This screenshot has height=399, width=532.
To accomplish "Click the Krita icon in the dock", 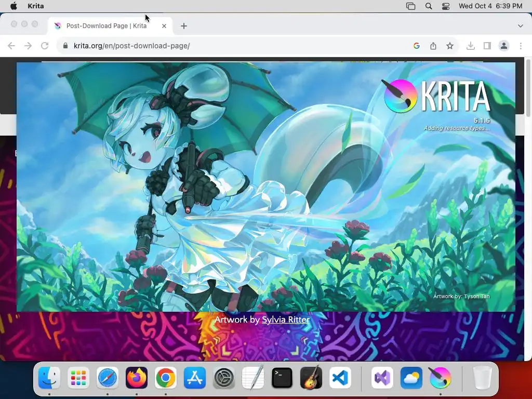I will 441,378.
